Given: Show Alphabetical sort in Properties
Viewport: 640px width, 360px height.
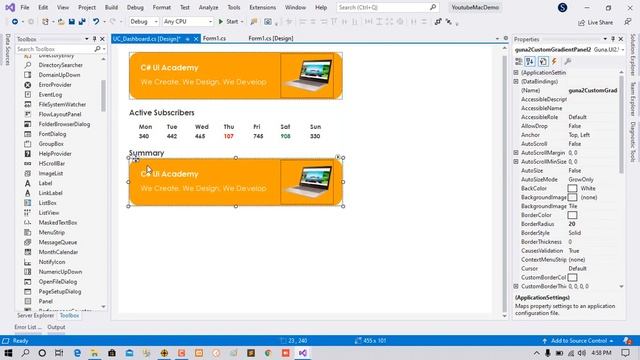Looking at the screenshot, I should tap(530, 61).
